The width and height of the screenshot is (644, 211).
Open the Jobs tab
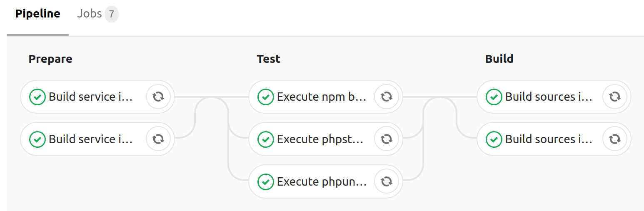coord(90,14)
